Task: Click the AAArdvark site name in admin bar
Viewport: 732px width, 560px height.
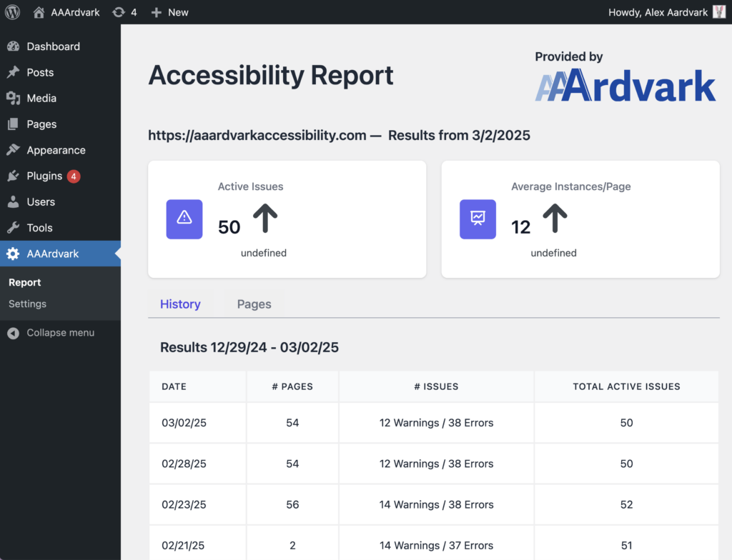Action: pos(75,13)
